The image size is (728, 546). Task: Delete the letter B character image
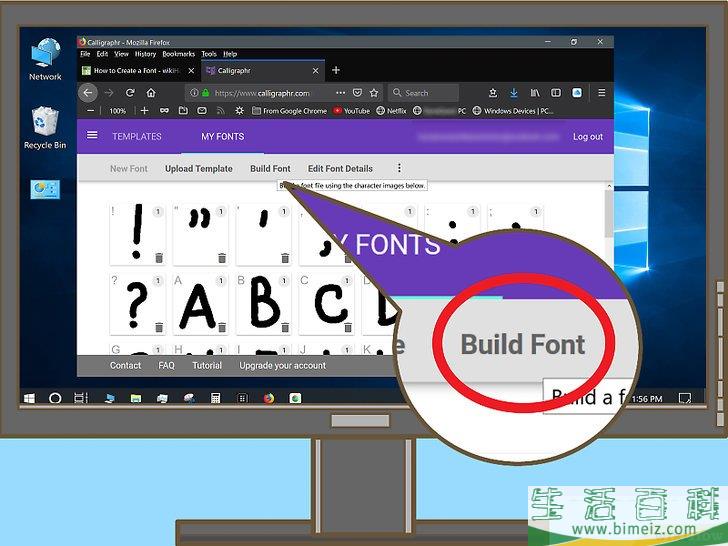(x=285, y=327)
